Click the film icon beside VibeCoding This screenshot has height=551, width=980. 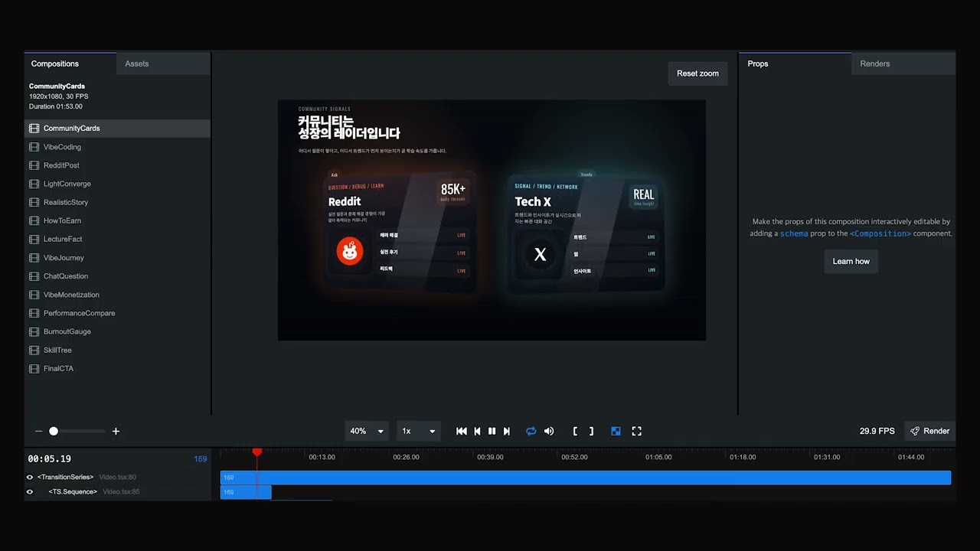pyautogui.click(x=34, y=147)
